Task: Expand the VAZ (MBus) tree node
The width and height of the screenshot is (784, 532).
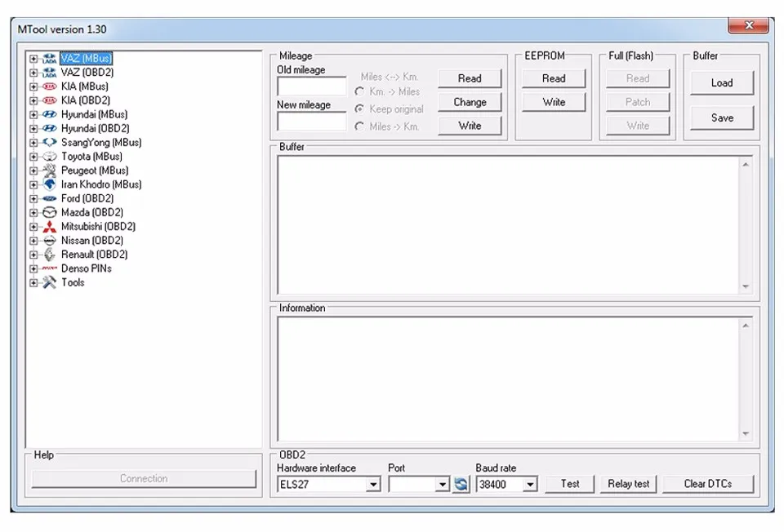Action: pos(33,59)
